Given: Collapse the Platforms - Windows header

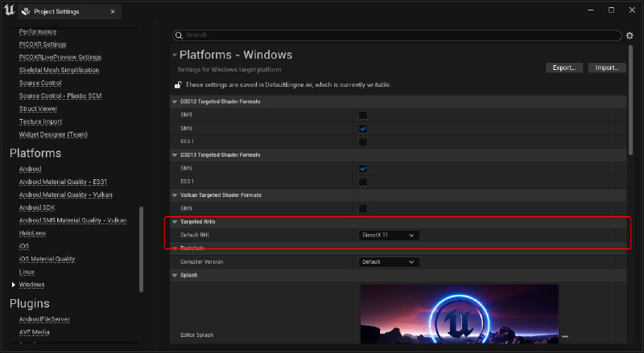Looking at the screenshot, I should pos(175,55).
